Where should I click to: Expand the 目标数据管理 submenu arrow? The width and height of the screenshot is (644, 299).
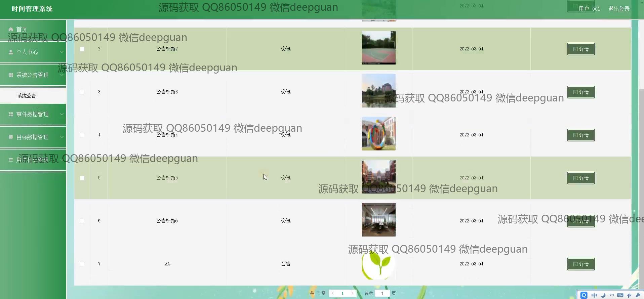[62, 137]
